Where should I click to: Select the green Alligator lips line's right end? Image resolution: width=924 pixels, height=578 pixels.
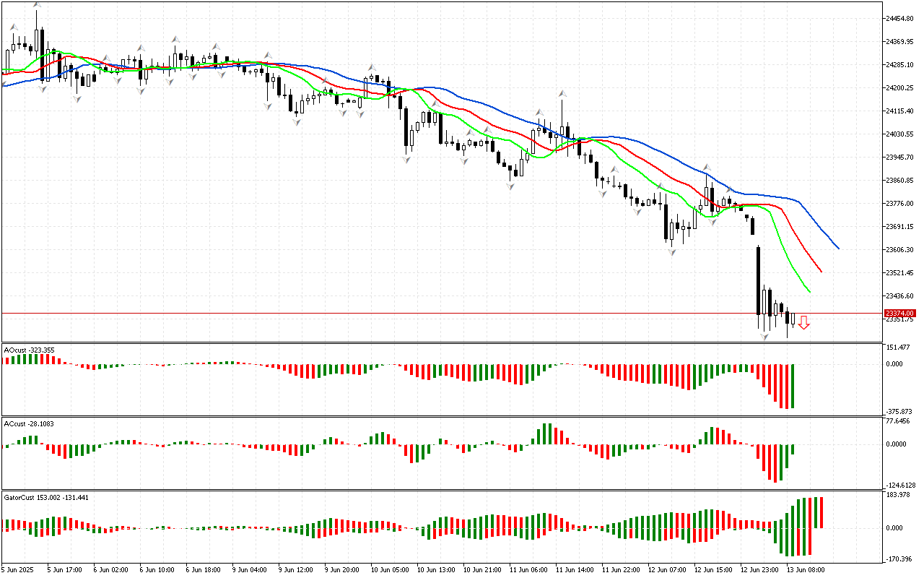pos(809,291)
